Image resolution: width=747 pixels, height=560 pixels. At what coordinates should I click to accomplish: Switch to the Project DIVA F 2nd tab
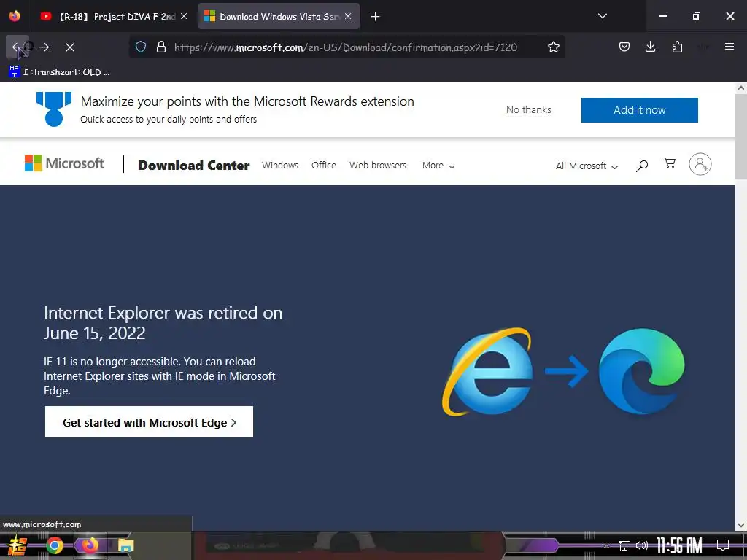[113, 17]
